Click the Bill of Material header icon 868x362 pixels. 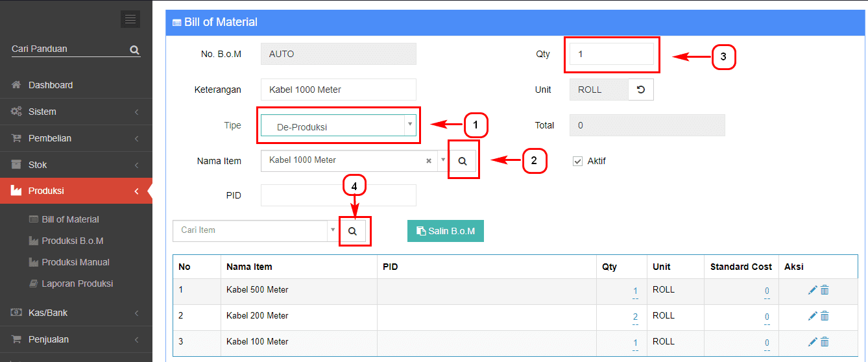pyautogui.click(x=176, y=23)
